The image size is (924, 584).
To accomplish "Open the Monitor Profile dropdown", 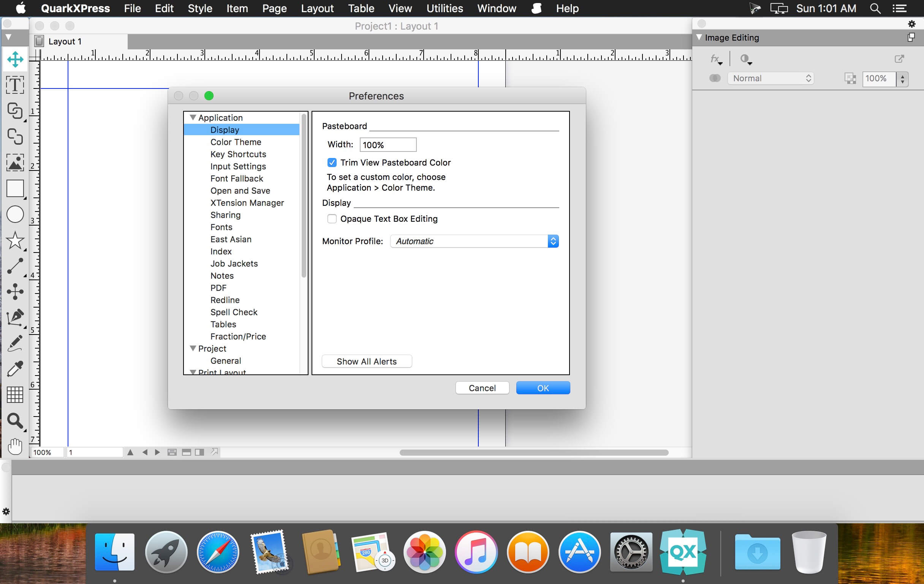I will [x=474, y=241].
